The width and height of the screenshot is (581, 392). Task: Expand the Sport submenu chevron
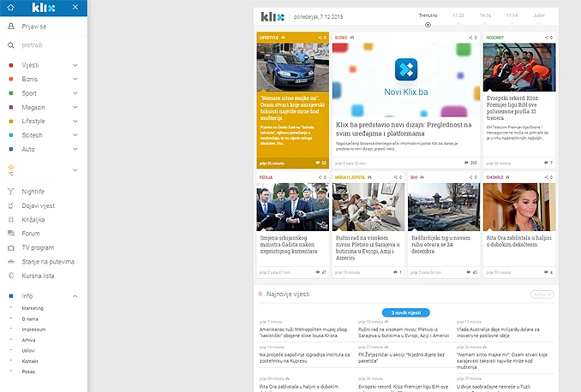75,93
